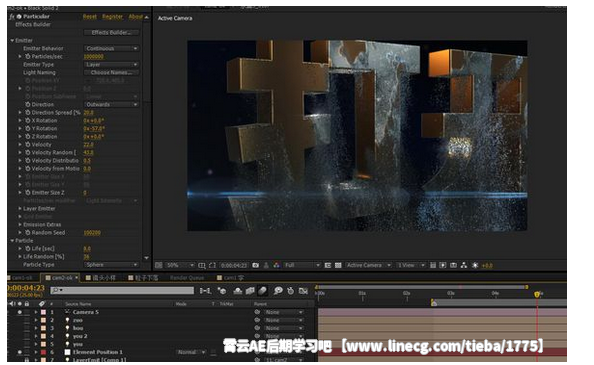Click the Auto-keyframe stopwatch icon in timeline
The height and width of the screenshot is (365, 594).
point(291,291)
